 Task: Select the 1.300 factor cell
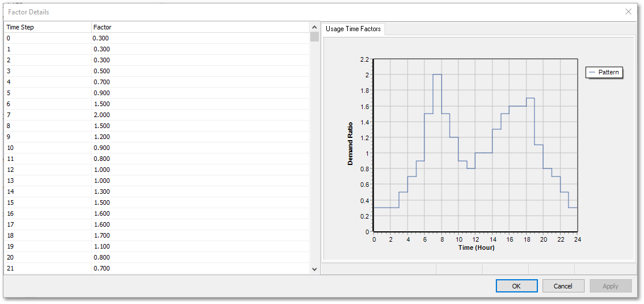(x=200, y=192)
